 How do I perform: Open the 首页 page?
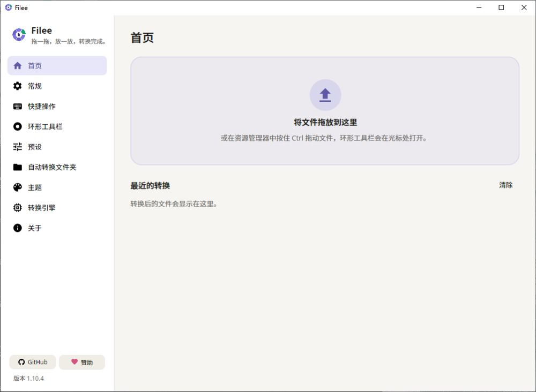coord(57,65)
